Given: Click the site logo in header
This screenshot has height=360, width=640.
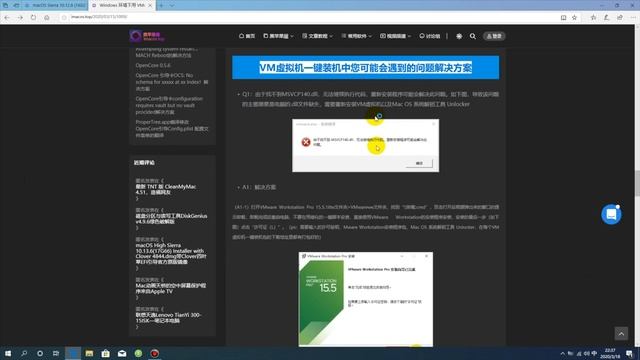Looking at the screenshot, I should point(147,36).
